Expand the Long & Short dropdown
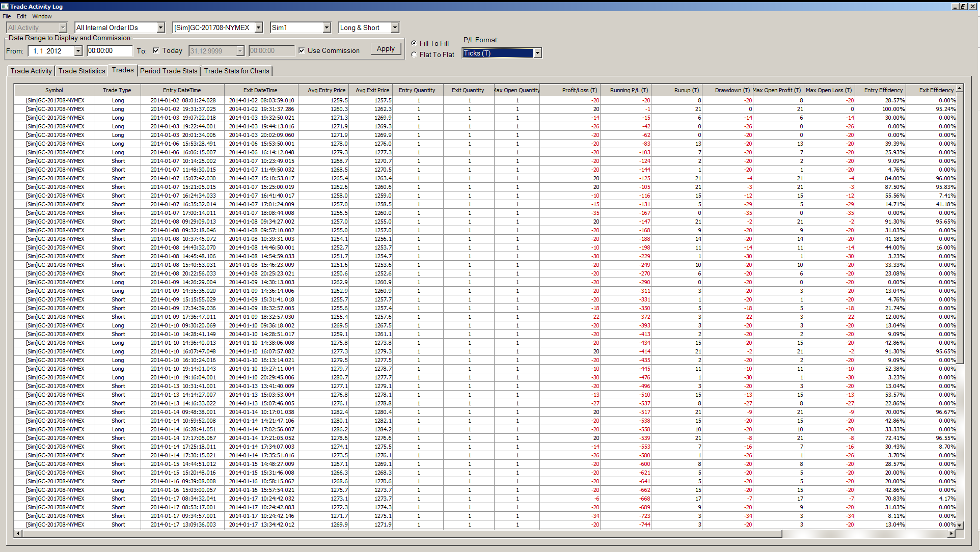This screenshot has height=552, width=980. pyautogui.click(x=395, y=27)
